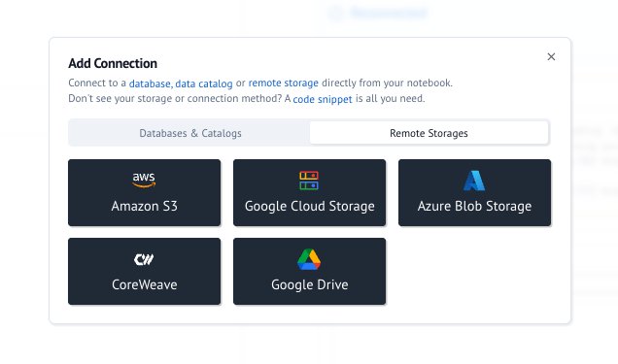Choose the CoreWeave label
The image size is (618, 364).
pyautogui.click(x=144, y=284)
